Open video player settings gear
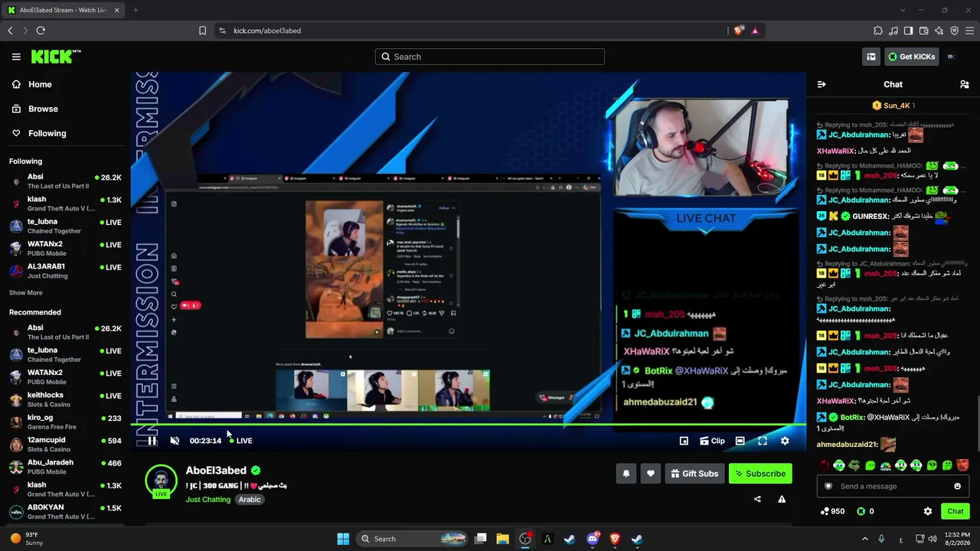Viewport: 980px width, 551px height. tap(785, 441)
